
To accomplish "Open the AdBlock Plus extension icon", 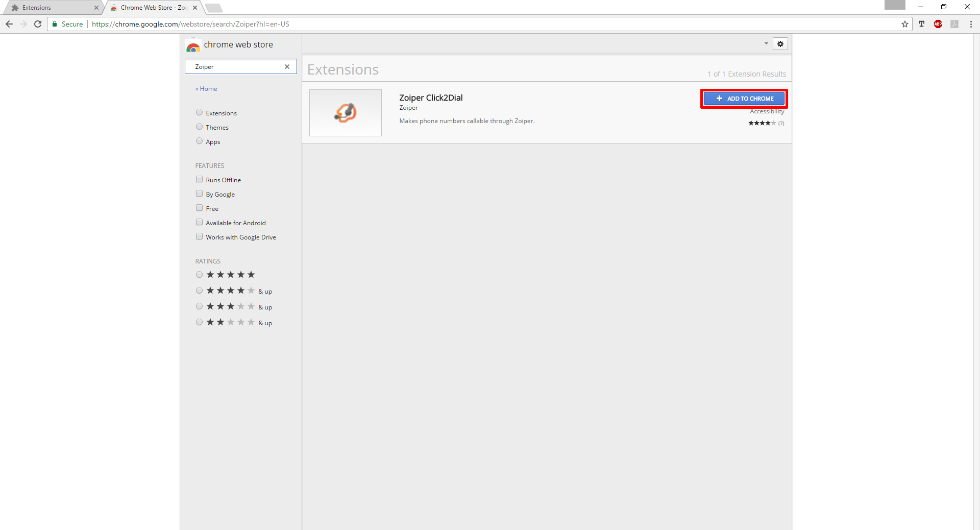I will click(938, 24).
